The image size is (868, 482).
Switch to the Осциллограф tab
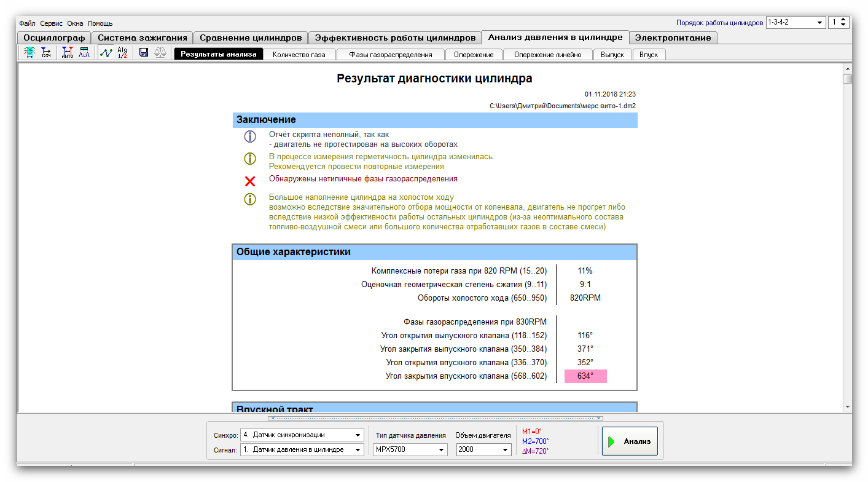pos(54,38)
